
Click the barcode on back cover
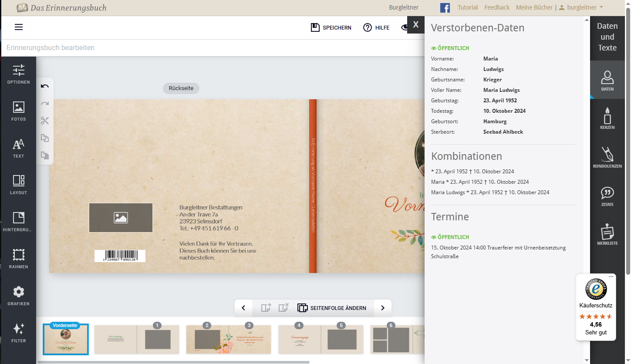point(120,256)
